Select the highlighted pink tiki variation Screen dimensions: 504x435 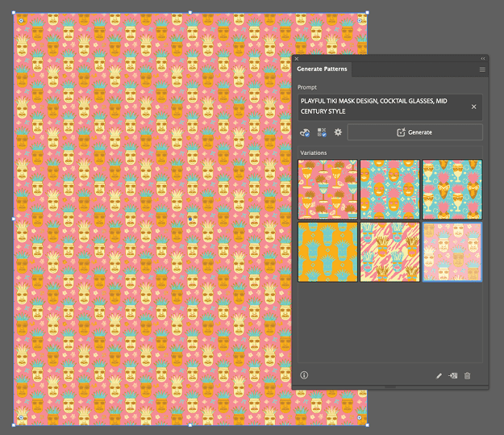452,252
